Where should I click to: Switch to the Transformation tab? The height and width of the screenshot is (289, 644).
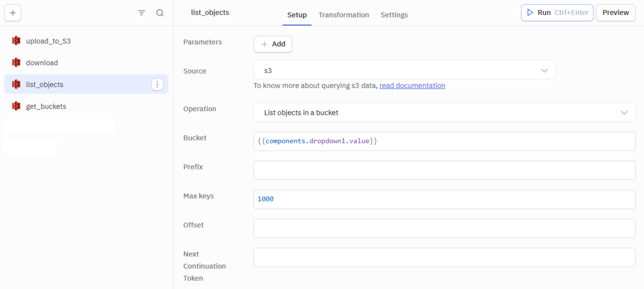pos(344,15)
